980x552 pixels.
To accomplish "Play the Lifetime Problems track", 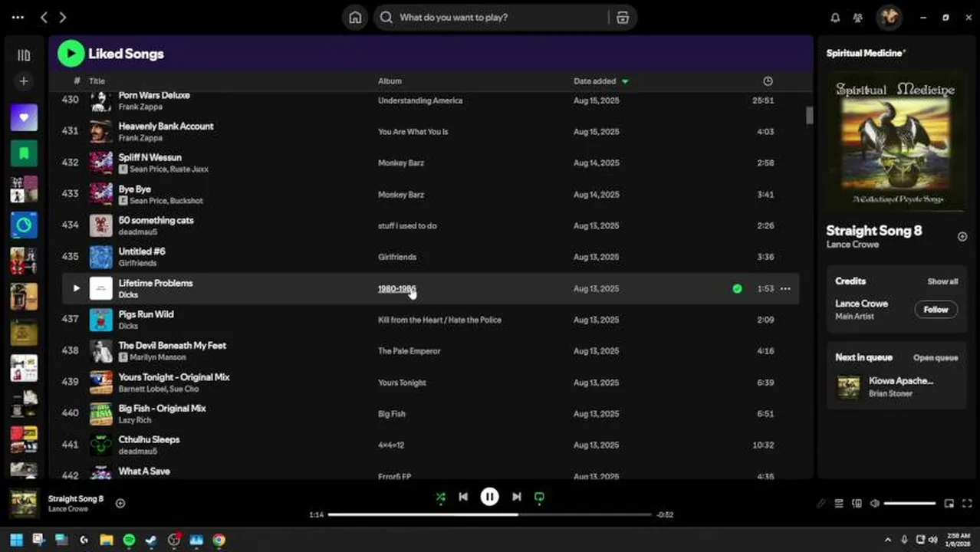I will point(76,288).
